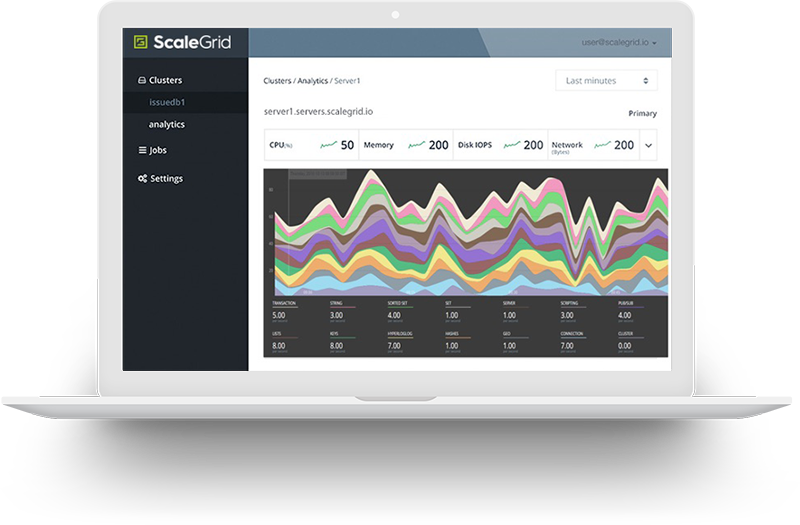
Task: Click the CLUSTER legend label
Action: click(626, 334)
